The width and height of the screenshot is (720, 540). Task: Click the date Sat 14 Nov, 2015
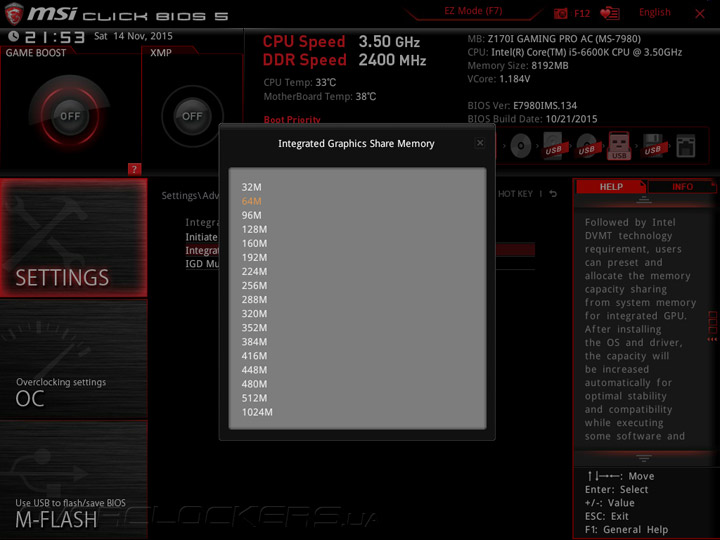(x=133, y=36)
